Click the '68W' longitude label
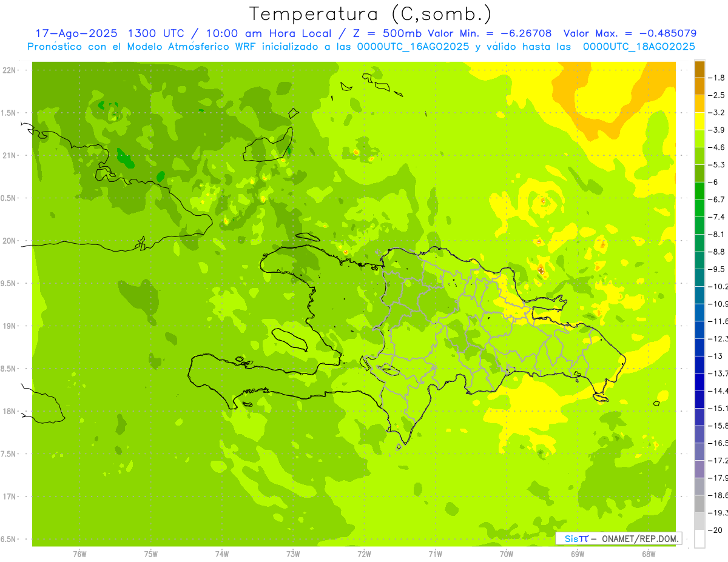This screenshot has height=562, width=728. point(649,553)
